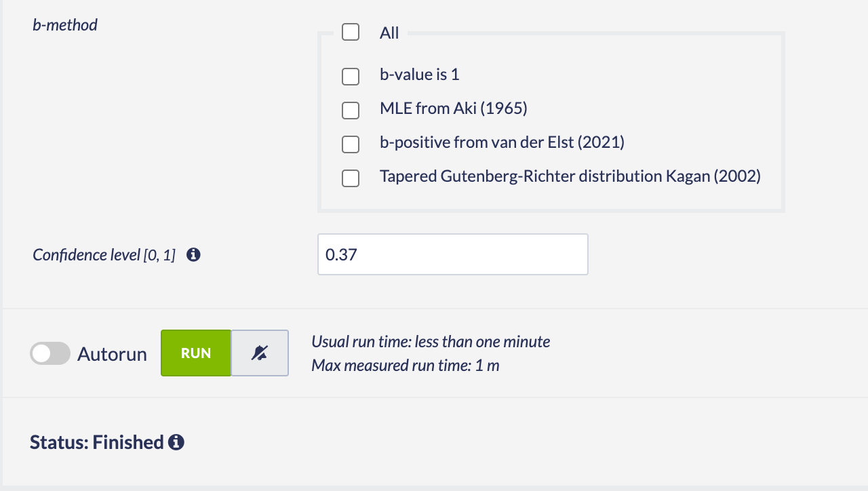Check the Tapered Gutenberg-Richter Kagan checkbox

351,178
